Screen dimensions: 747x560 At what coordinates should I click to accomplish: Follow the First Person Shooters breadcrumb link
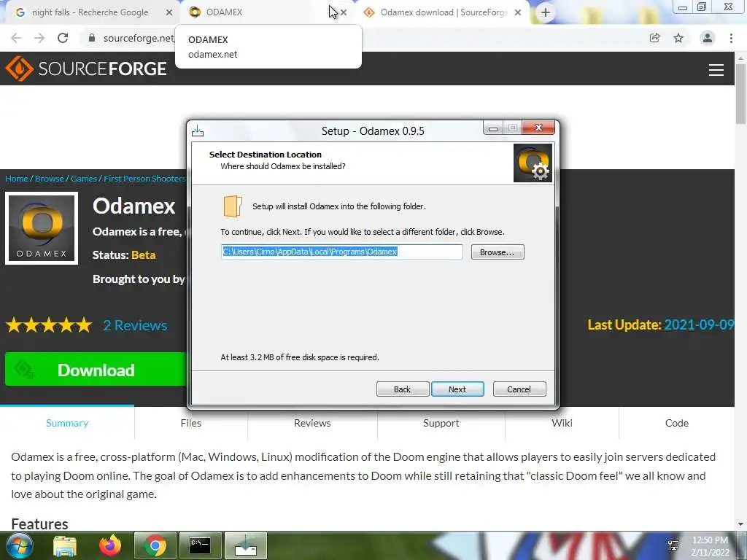coord(144,179)
